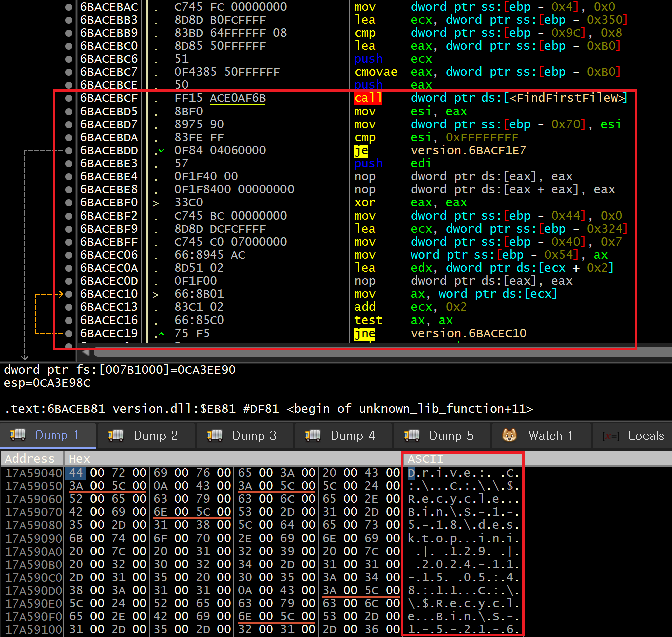Click the memory icon on Dump 4 tab
The image size is (672, 637).
click(313, 435)
